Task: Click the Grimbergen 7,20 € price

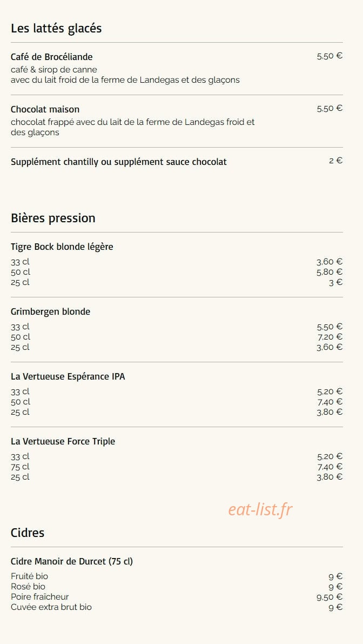Action: pyautogui.click(x=330, y=337)
